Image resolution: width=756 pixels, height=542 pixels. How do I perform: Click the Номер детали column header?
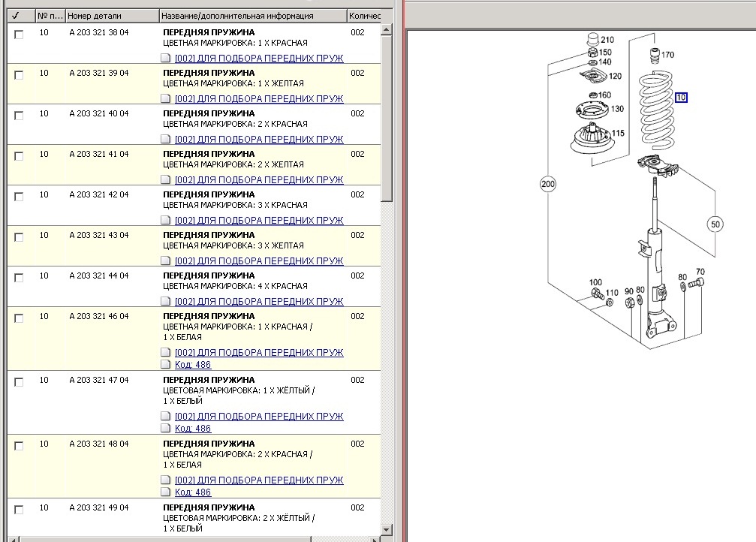pos(111,15)
